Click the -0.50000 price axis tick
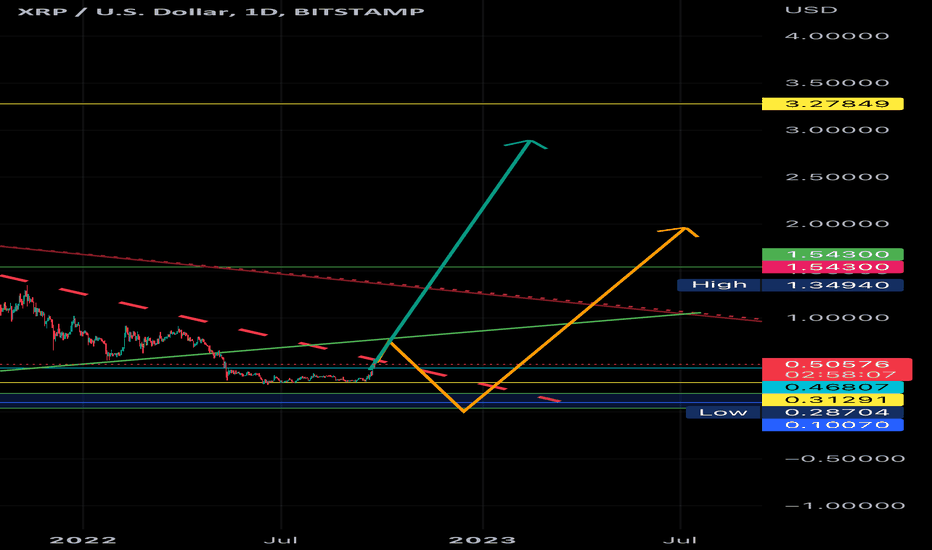932x550 pixels. [x=845, y=458]
